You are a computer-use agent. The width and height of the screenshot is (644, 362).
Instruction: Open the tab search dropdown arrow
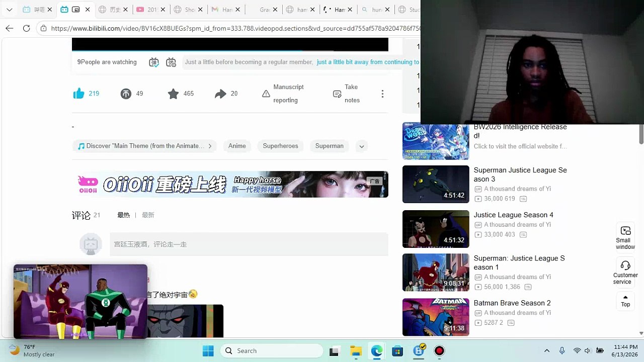coord(9,10)
